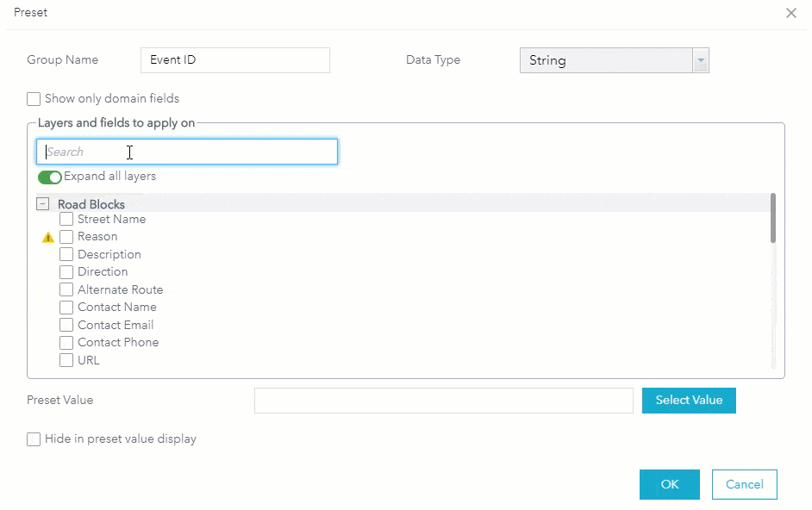Enable Show only domain fields checkbox
Viewport: 812px width, 510px height.
(34, 99)
